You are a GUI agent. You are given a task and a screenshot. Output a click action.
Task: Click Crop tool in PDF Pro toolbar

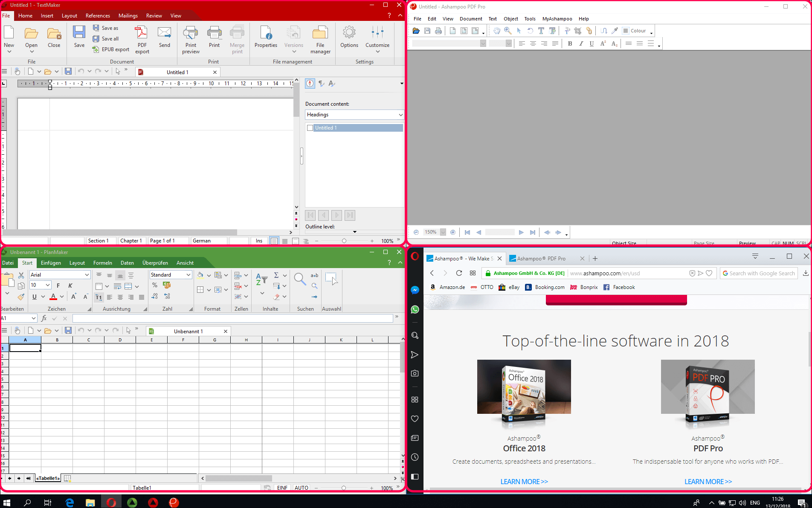coord(578,31)
